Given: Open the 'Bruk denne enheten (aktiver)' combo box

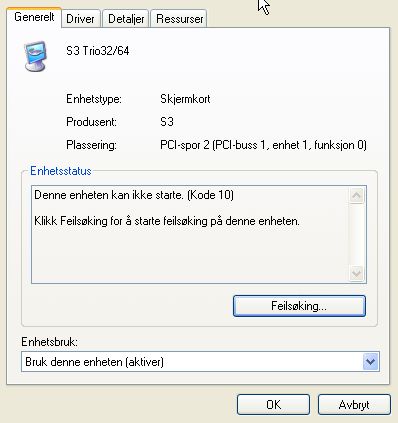Looking at the screenshot, I should click(x=200, y=362).
